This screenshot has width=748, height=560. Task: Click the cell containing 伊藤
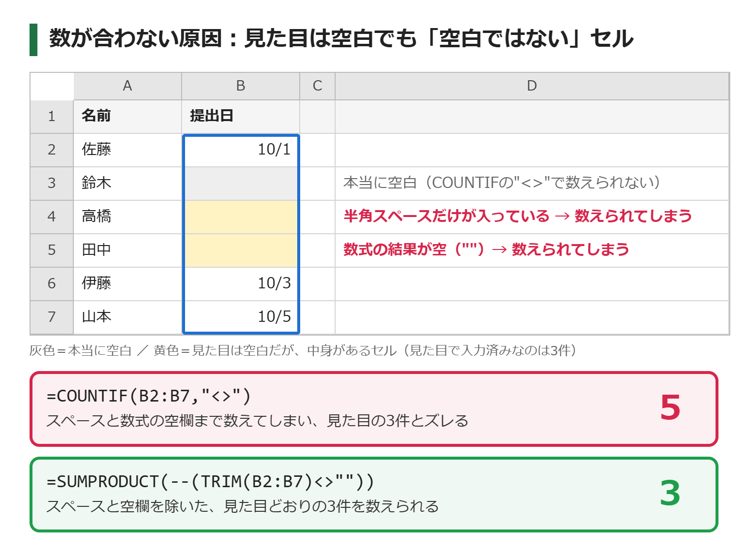tap(127, 284)
